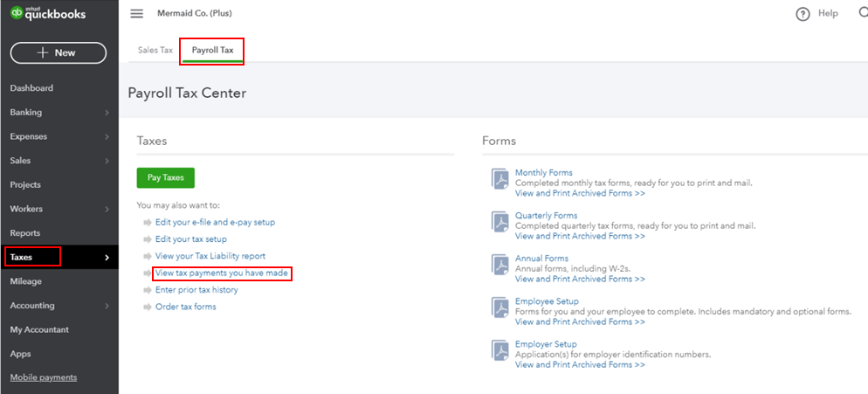
Task: Open Edit your e-file and e-pay setup
Action: pyautogui.click(x=216, y=222)
